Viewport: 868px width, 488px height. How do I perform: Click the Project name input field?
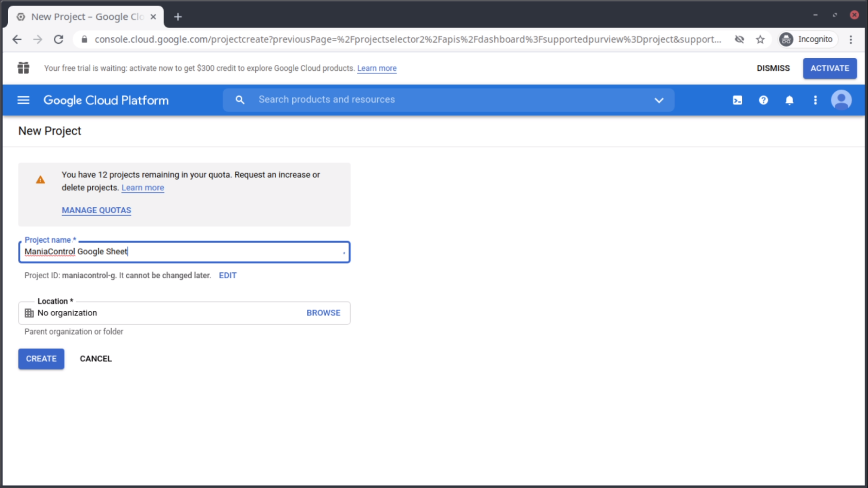184,252
